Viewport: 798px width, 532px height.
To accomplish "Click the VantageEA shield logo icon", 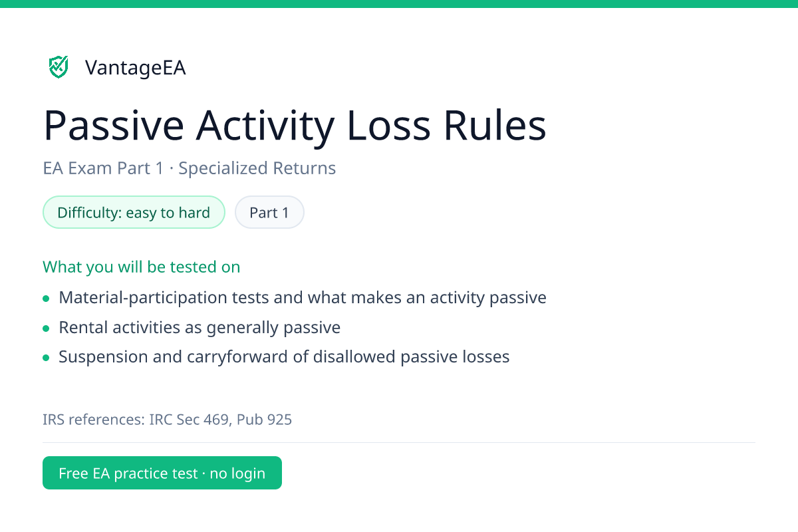I will [59, 67].
